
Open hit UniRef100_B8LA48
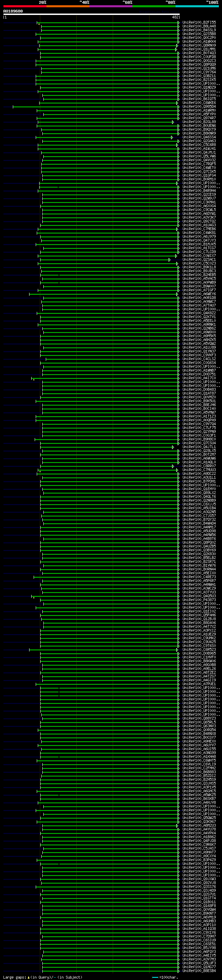point(199,26)
